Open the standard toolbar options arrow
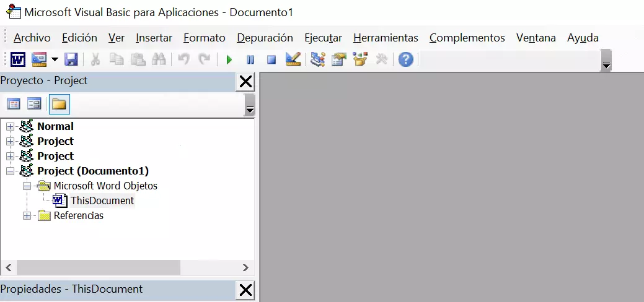Viewport: 644px width, 302px height. tap(606, 61)
